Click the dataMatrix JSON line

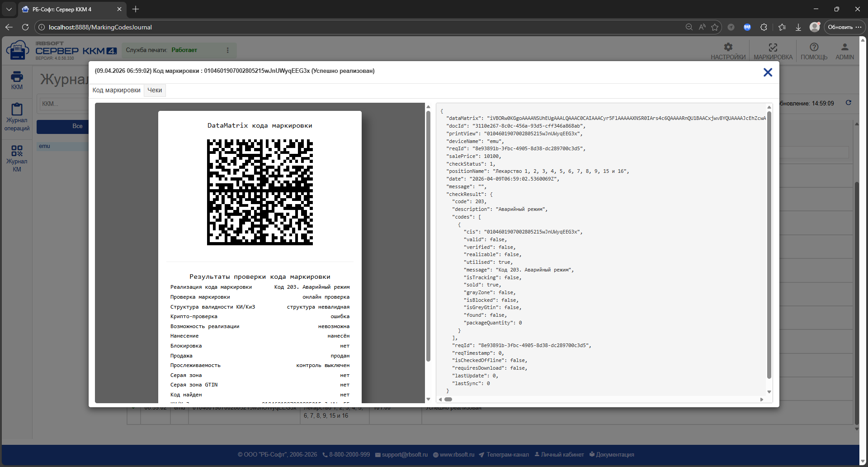(x=606, y=118)
